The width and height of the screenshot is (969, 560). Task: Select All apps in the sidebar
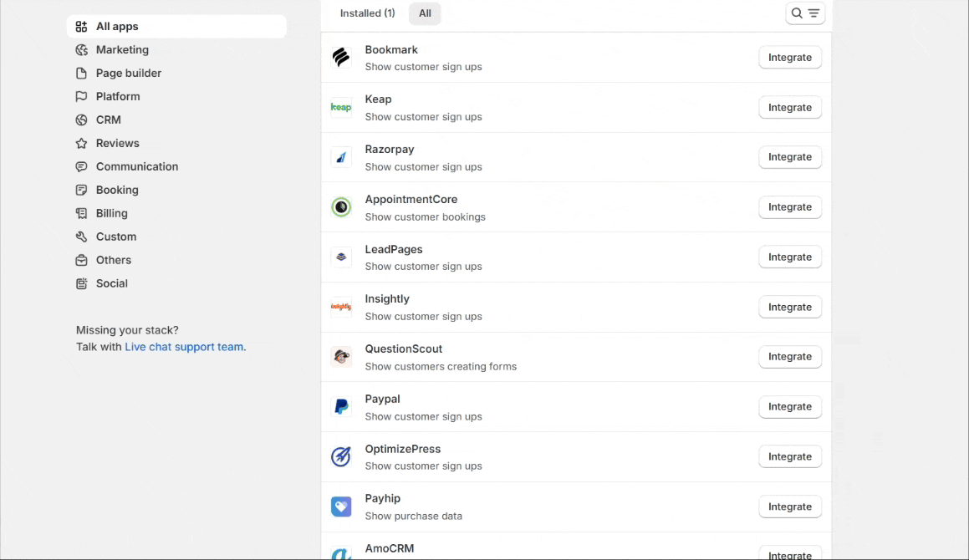click(176, 27)
